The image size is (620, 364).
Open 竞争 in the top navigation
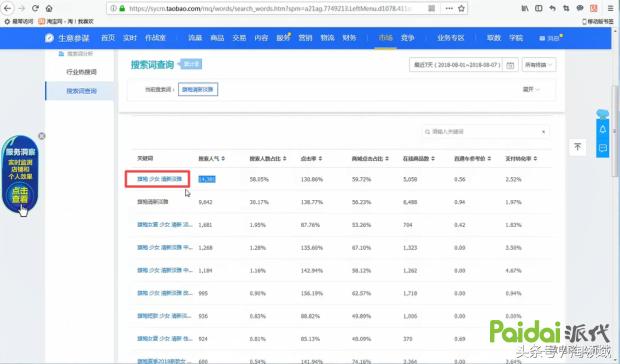click(407, 38)
